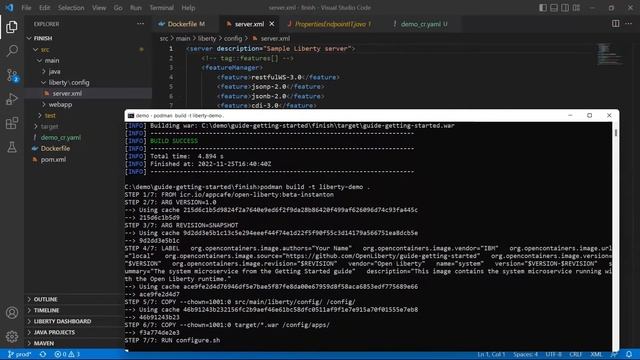The image size is (640, 360).
Task: Collapse the src folder
Action: click(x=45, y=49)
